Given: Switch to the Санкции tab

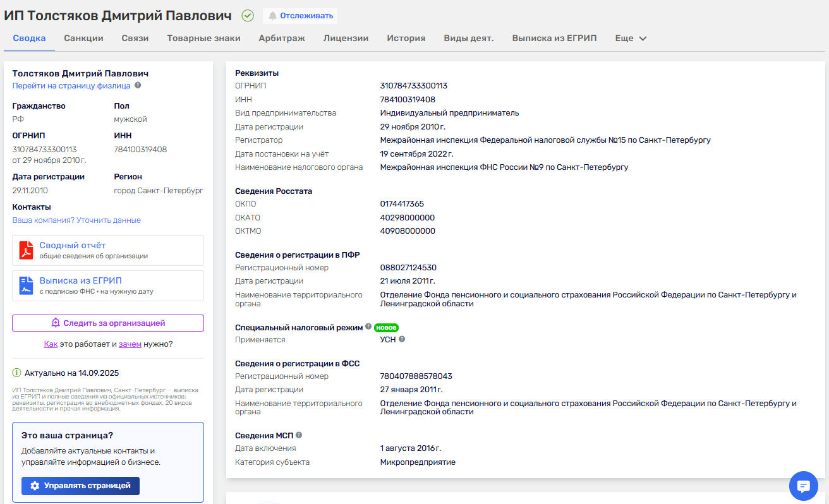Looking at the screenshot, I should coord(83,38).
